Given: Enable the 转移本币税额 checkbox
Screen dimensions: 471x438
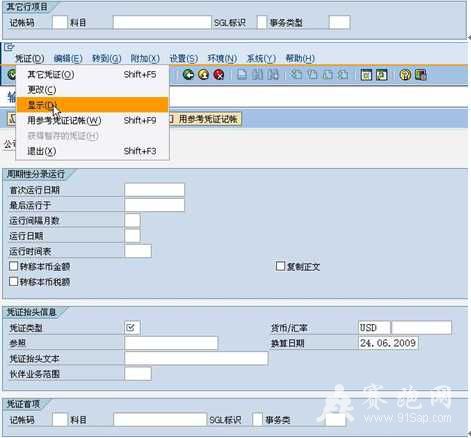Looking at the screenshot, I should (x=14, y=281).
